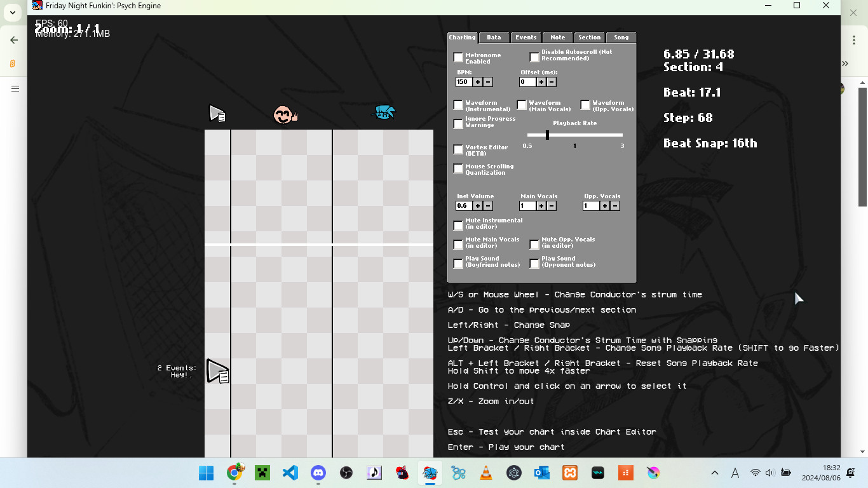Click the Playback Rate slider handle
The height and width of the screenshot is (488, 868).
click(547, 135)
